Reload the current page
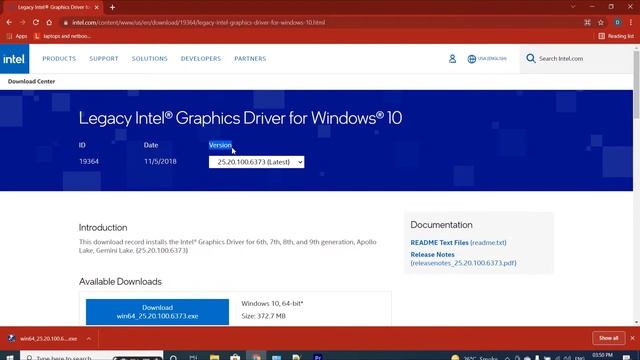This screenshot has height=360, width=640. click(36, 22)
